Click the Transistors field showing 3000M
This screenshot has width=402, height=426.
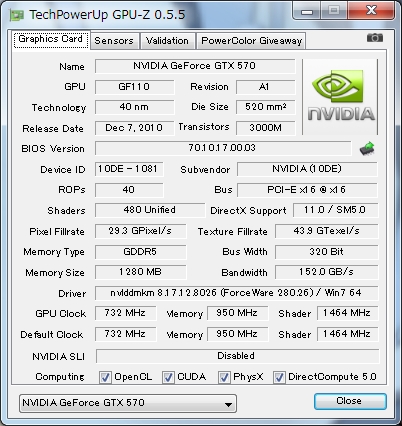(265, 128)
